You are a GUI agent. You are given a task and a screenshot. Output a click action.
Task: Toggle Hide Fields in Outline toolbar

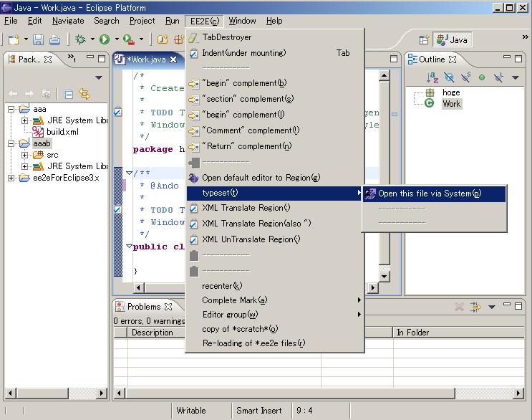pyautogui.click(x=449, y=77)
